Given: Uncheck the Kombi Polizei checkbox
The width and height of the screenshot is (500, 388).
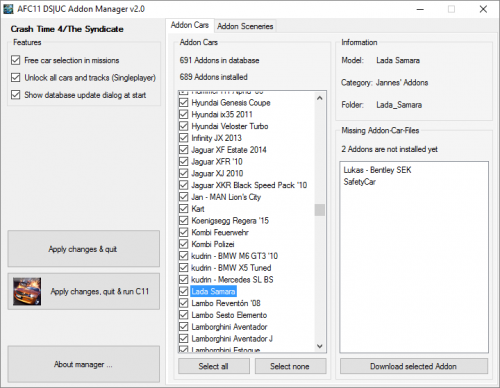Looking at the screenshot, I should coord(184,244).
